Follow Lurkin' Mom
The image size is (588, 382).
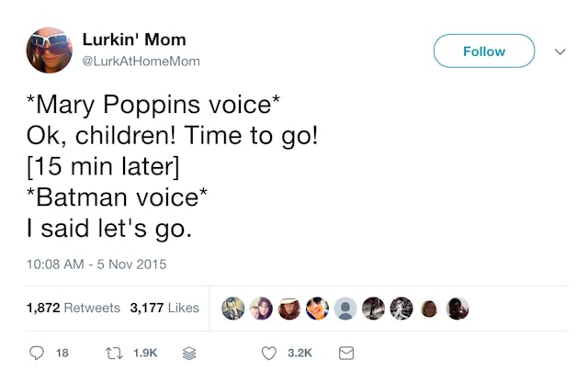tap(483, 51)
